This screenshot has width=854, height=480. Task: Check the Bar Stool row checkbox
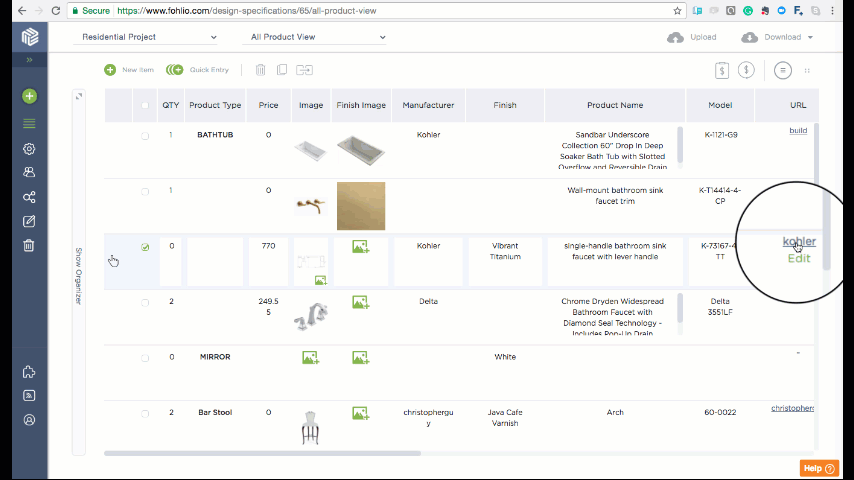[145, 414]
